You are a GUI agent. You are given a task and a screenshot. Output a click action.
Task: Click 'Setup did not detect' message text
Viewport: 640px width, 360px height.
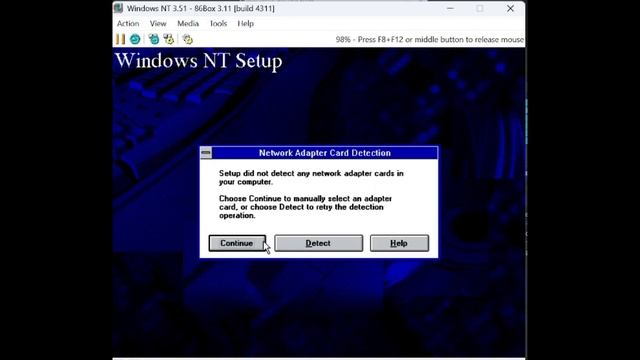point(311,178)
